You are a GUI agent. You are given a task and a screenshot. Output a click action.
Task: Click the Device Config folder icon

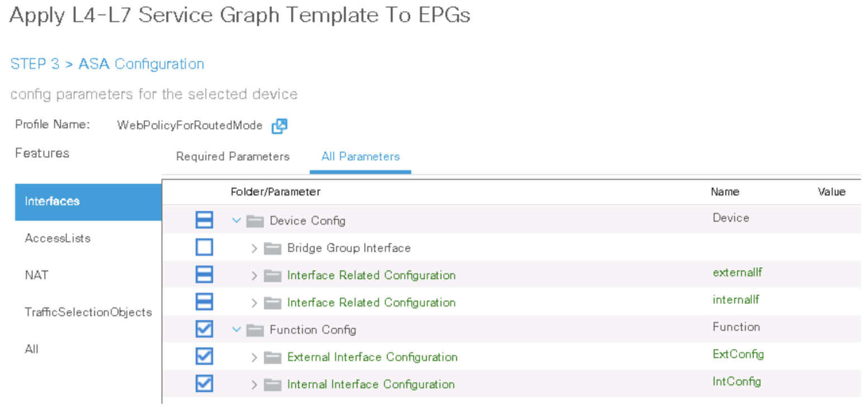coord(255,221)
